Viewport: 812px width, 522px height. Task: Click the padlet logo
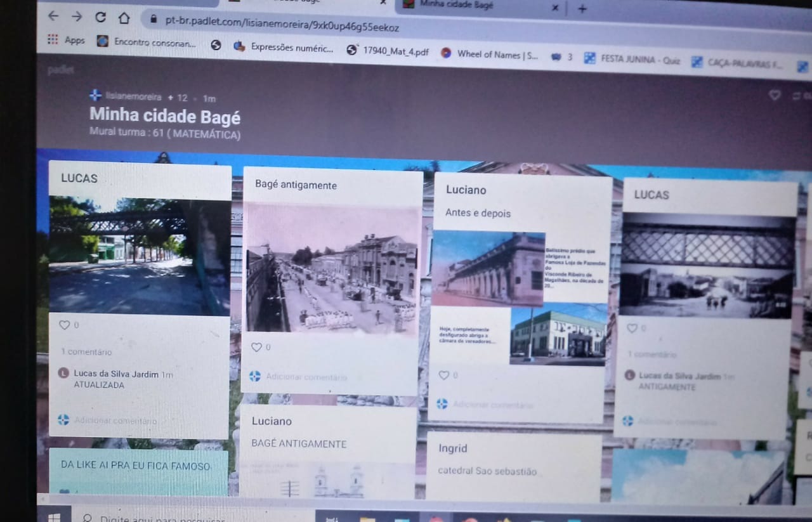(x=61, y=70)
